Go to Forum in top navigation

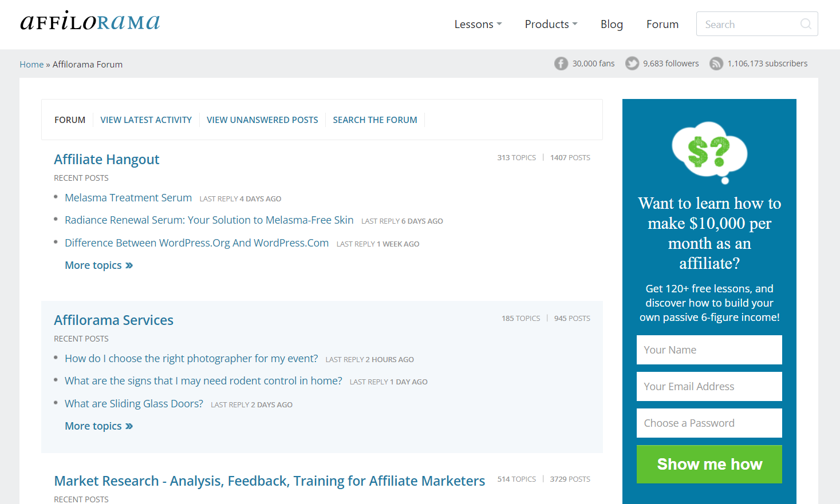tap(662, 24)
